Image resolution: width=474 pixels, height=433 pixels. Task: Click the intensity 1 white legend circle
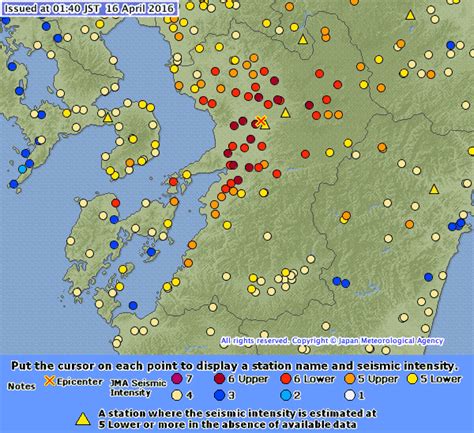(x=350, y=395)
